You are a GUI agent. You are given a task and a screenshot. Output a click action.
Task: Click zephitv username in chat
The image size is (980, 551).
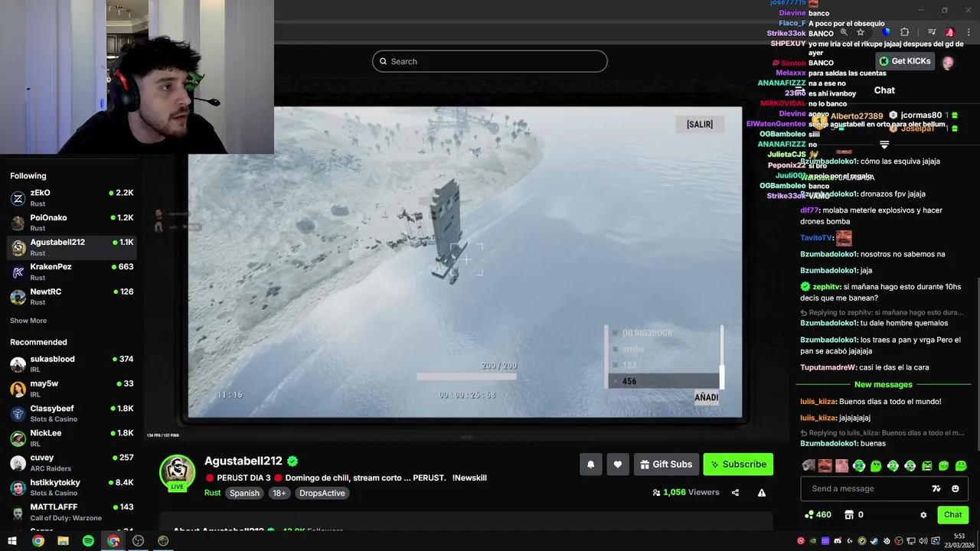tap(827, 286)
